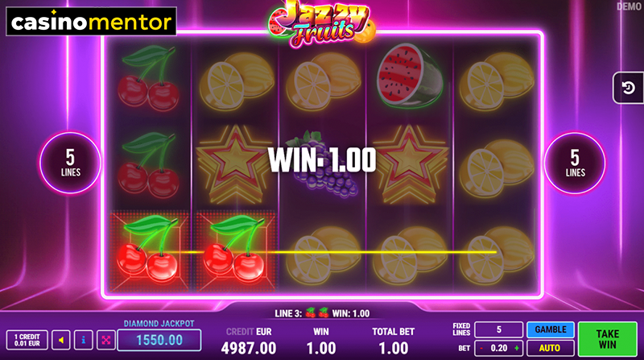Click the star symbol on the second reel
This screenshot has height=360, width=644.
tap(235, 164)
